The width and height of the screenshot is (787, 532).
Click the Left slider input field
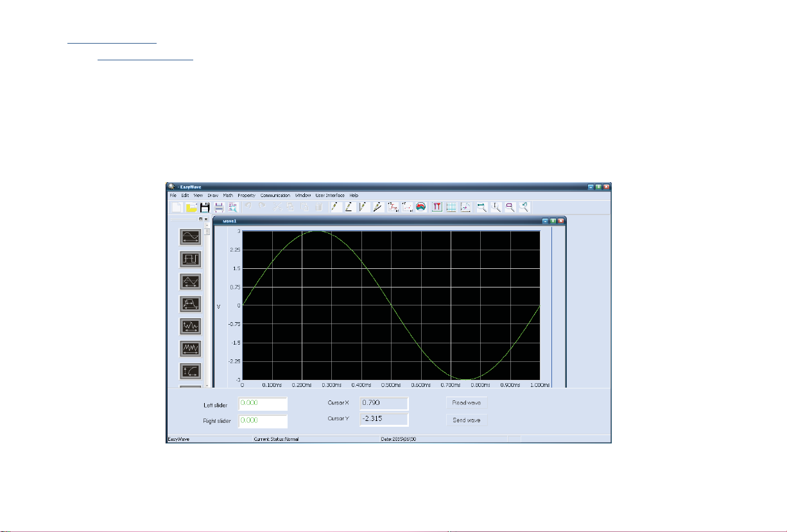coord(263,404)
